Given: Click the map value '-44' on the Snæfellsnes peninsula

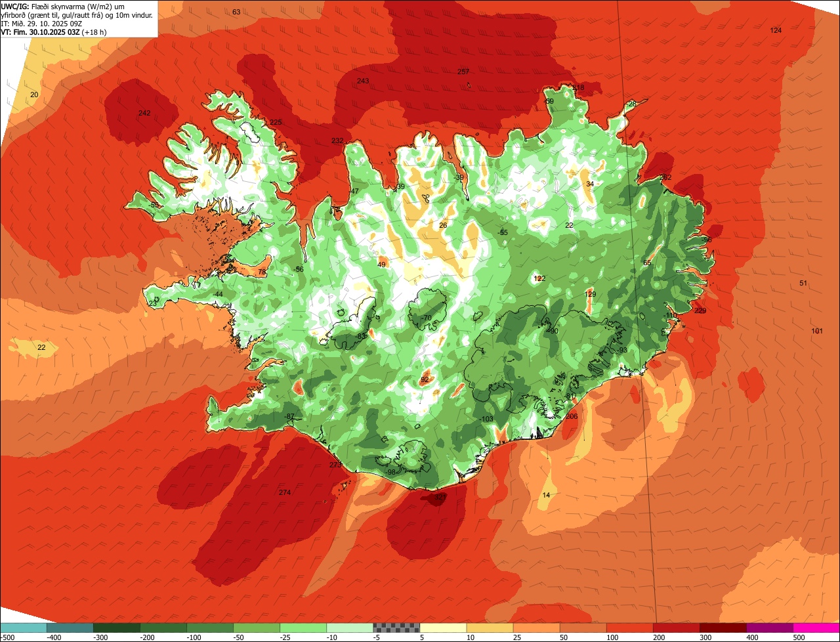Looking at the screenshot, I should (x=217, y=294).
